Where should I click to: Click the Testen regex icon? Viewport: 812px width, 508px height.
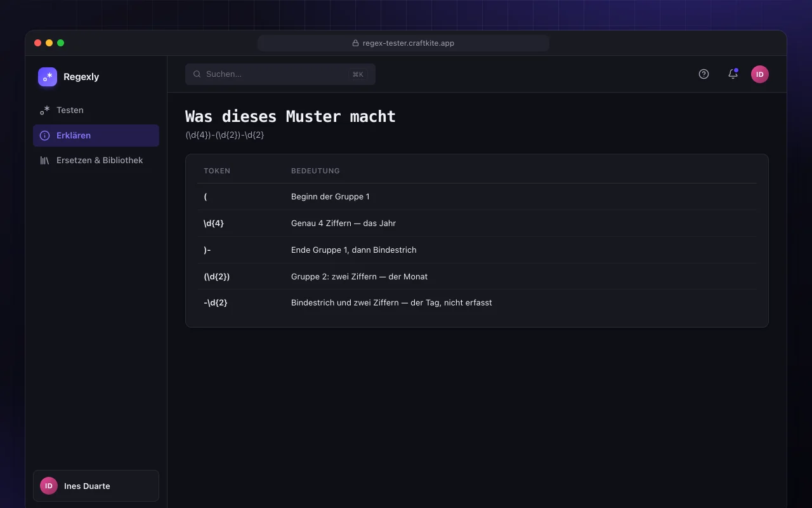[x=44, y=110]
